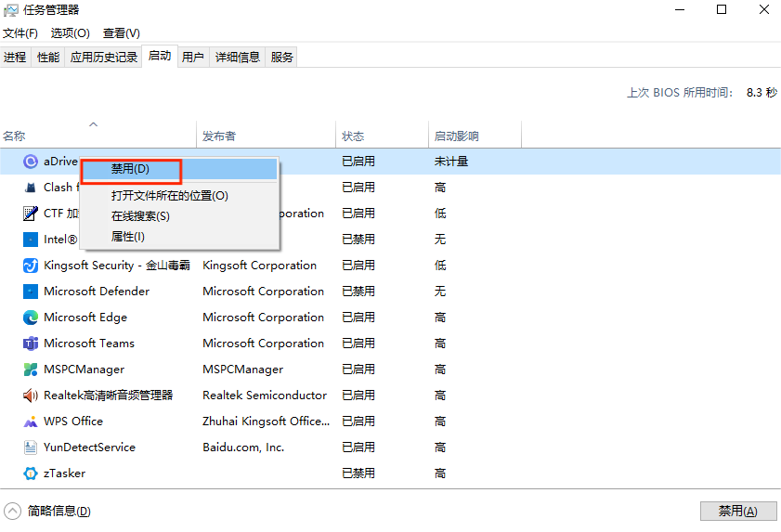
Task: Click the 已禁用 status of zTasker
Action: tap(358, 474)
